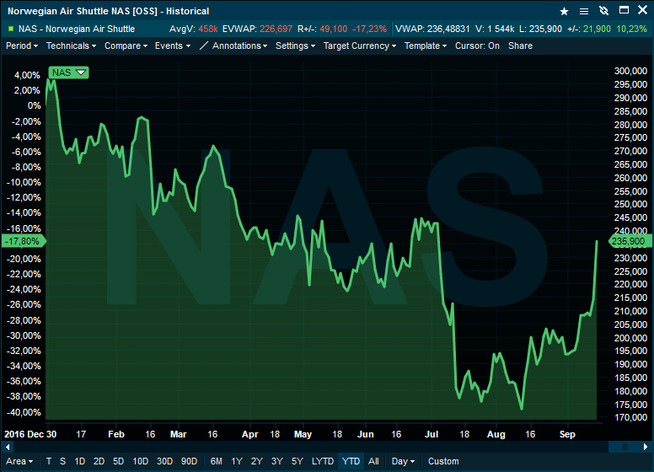Open the Day interval dropdown
Viewport: 654px width, 472px height.
[403, 461]
